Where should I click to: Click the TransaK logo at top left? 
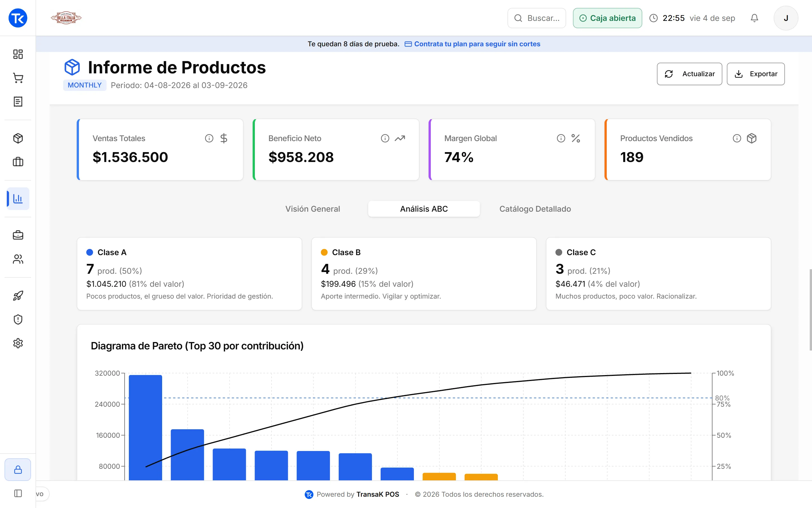click(x=18, y=18)
